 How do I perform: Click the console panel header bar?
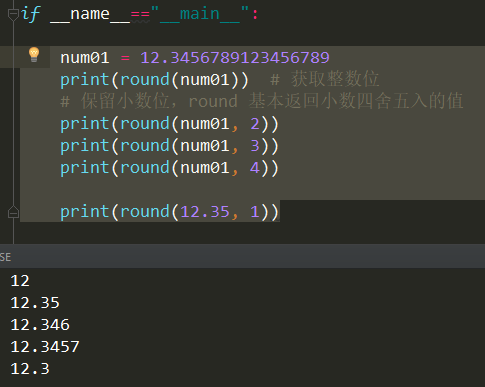(x=242, y=256)
